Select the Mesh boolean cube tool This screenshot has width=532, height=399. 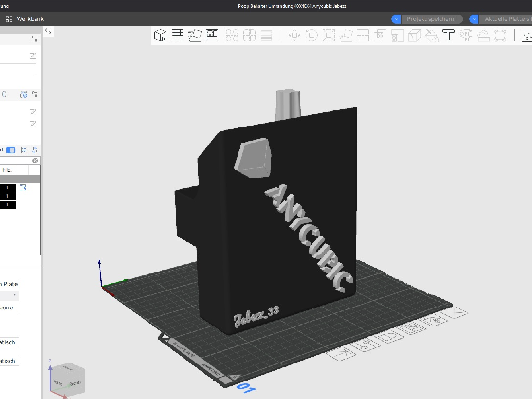point(414,36)
